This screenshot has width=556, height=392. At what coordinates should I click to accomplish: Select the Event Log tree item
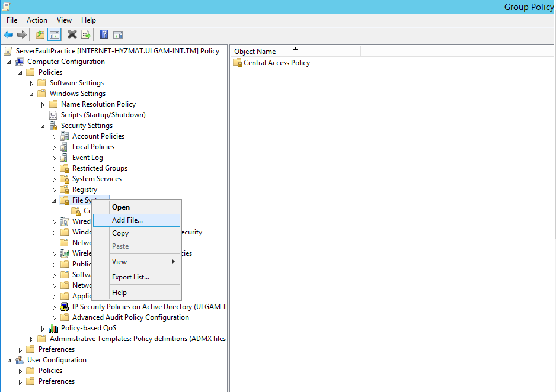(88, 158)
